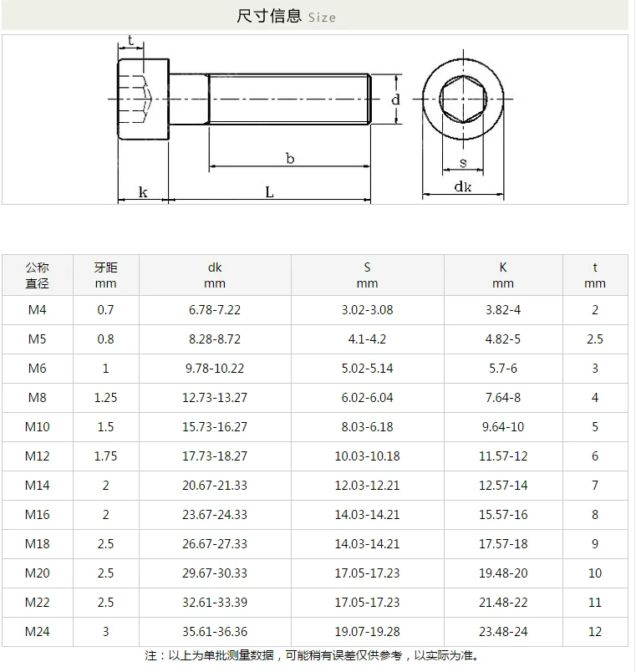Click the M5 row label

(x=38, y=339)
